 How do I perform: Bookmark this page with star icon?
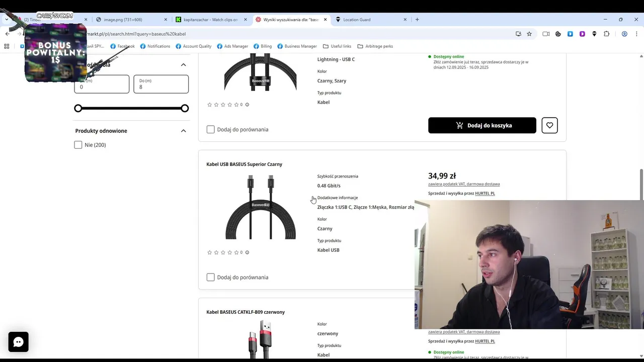coord(529,34)
